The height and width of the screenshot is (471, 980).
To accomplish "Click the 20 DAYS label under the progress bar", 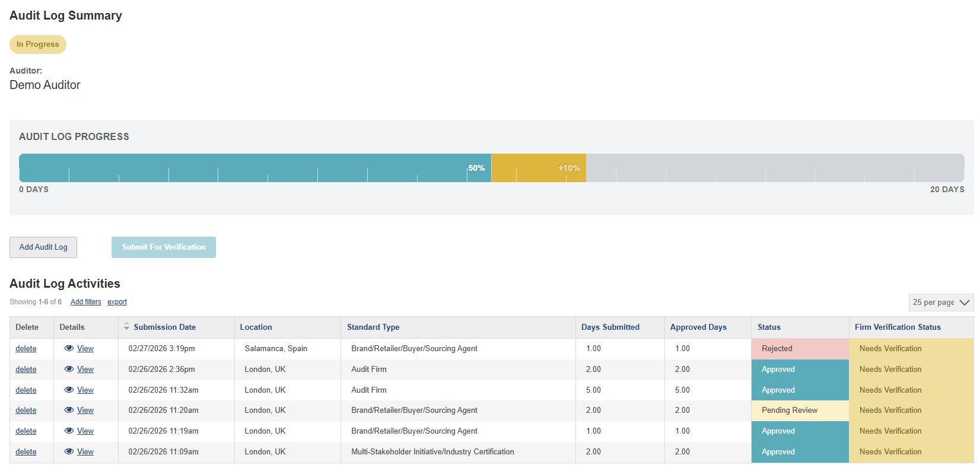I will click(x=947, y=189).
